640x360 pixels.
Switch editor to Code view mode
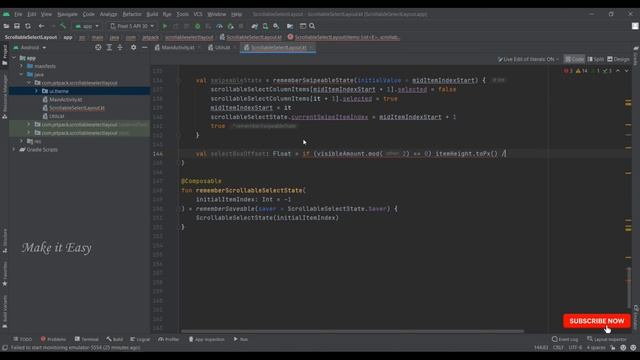pyautogui.click(x=574, y=59)
